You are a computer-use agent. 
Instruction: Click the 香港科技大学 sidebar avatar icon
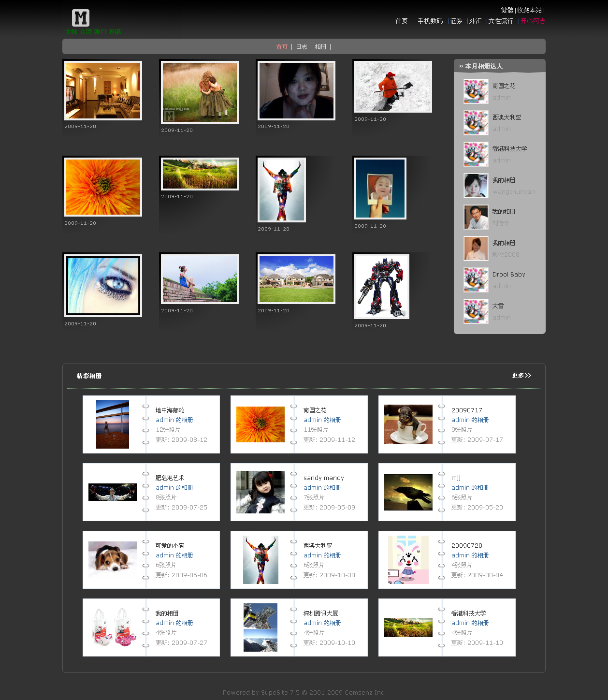coord(476,154)
